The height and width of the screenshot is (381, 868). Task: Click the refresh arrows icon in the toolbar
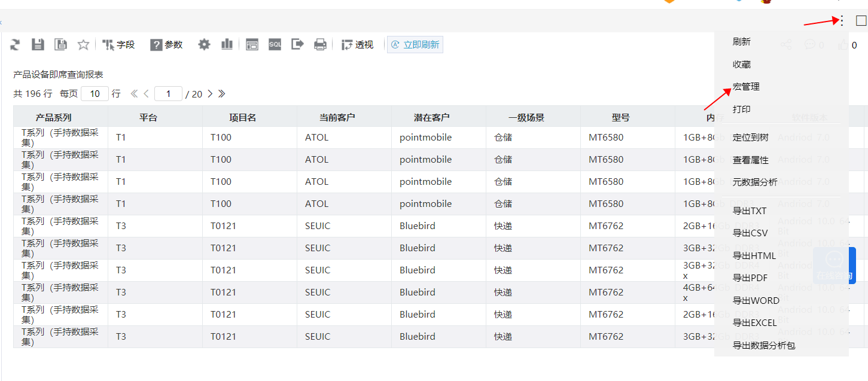[x=16, y=44]
